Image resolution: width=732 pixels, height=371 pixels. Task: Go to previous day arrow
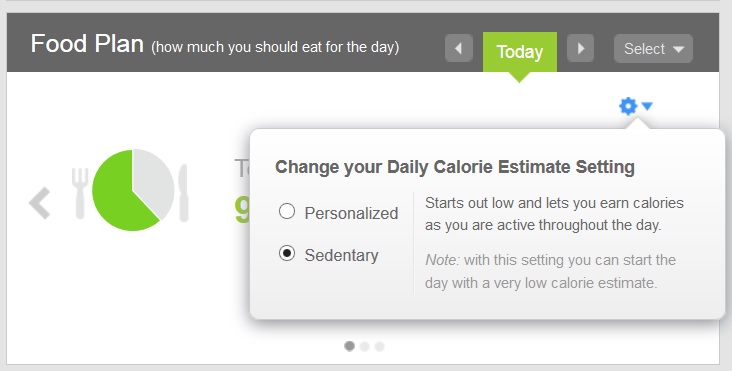(458, 48)
